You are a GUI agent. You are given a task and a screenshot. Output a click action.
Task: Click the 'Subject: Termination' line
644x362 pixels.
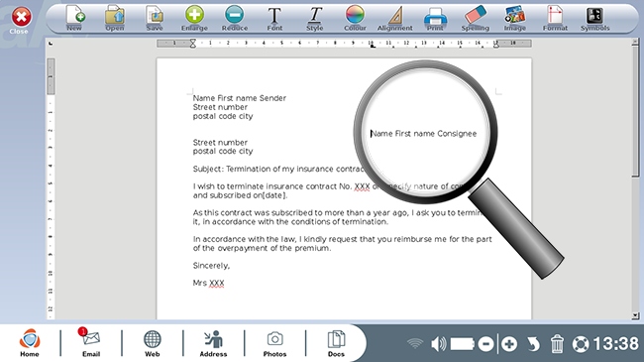[x=279, y=169]
